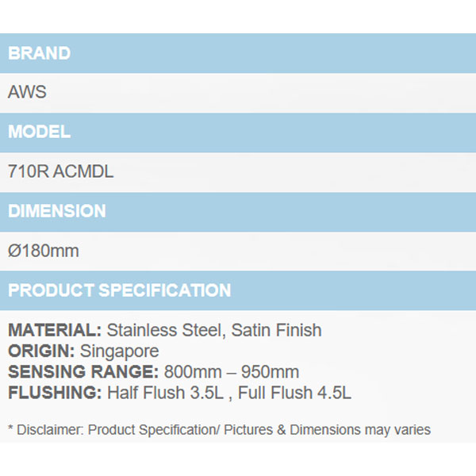Click the PRODUCT SPECIFICATION header
This screenshot has height=476, width=476.
(119, 290)
